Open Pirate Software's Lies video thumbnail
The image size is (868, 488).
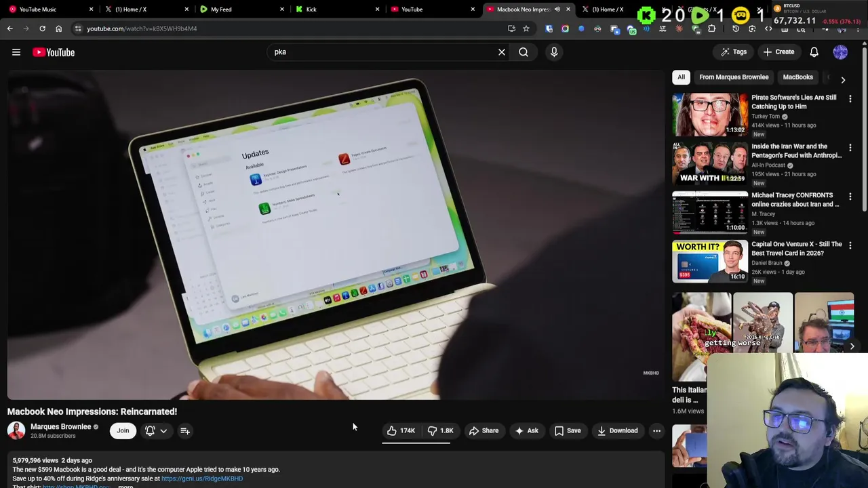(x=710, y=115)
